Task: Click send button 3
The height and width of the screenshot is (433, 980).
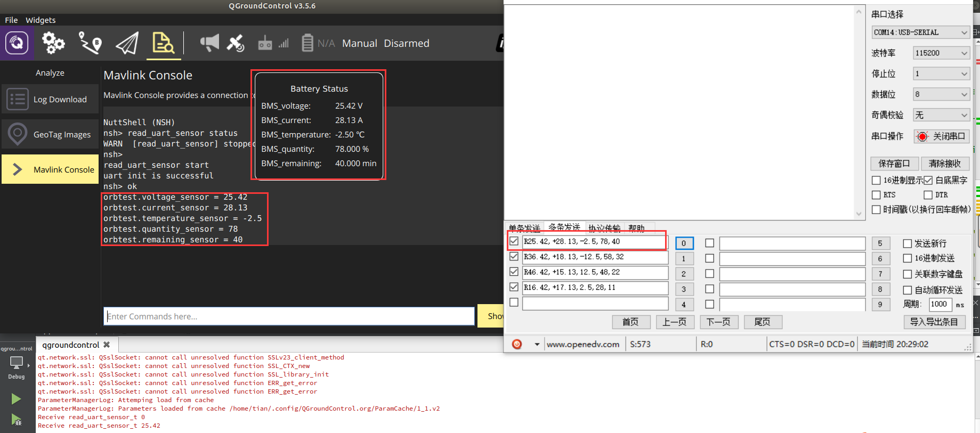Action: [x=684, y=289]
